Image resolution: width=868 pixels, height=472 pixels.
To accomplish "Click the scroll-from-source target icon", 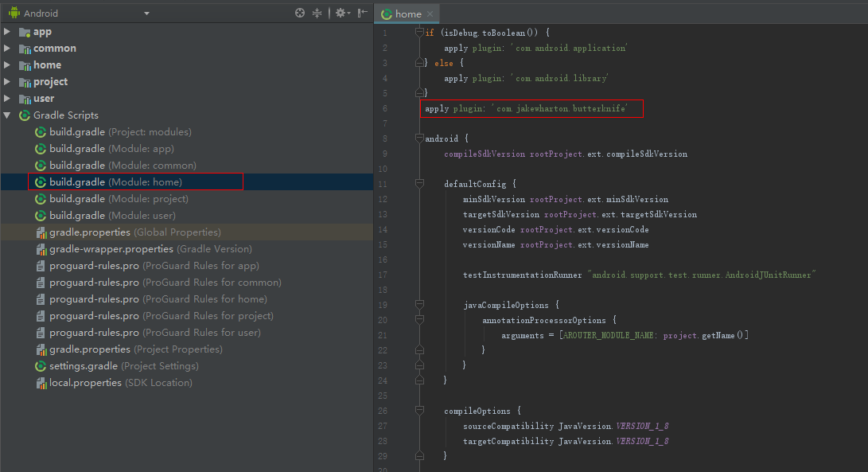I will pos(299,13).
